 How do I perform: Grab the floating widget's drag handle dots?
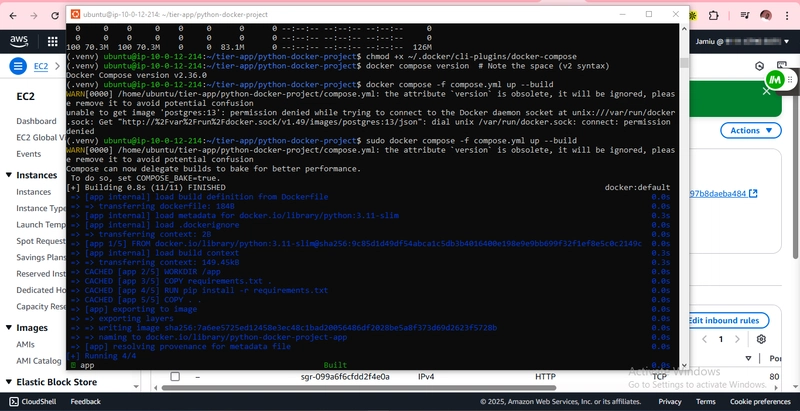tap(790, 80)
